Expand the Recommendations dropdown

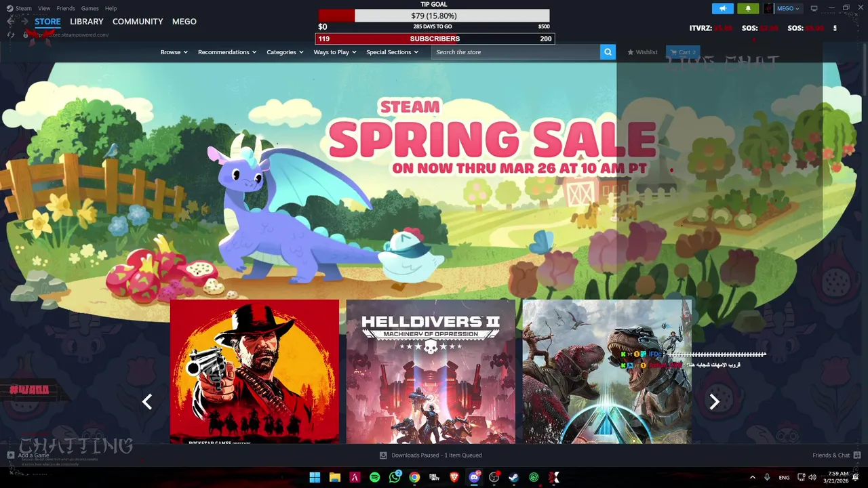point(227,52)
